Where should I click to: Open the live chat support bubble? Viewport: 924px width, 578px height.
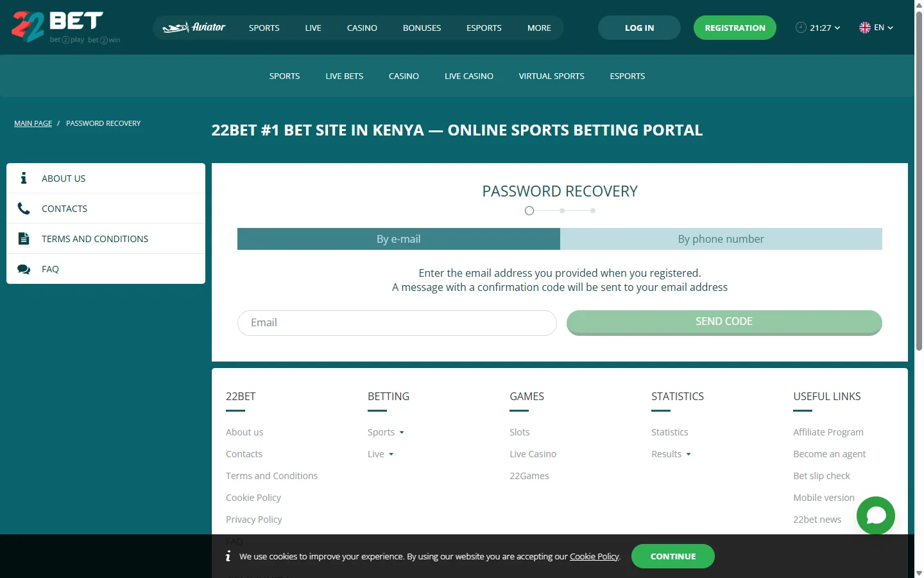click(x=876, y=515)
